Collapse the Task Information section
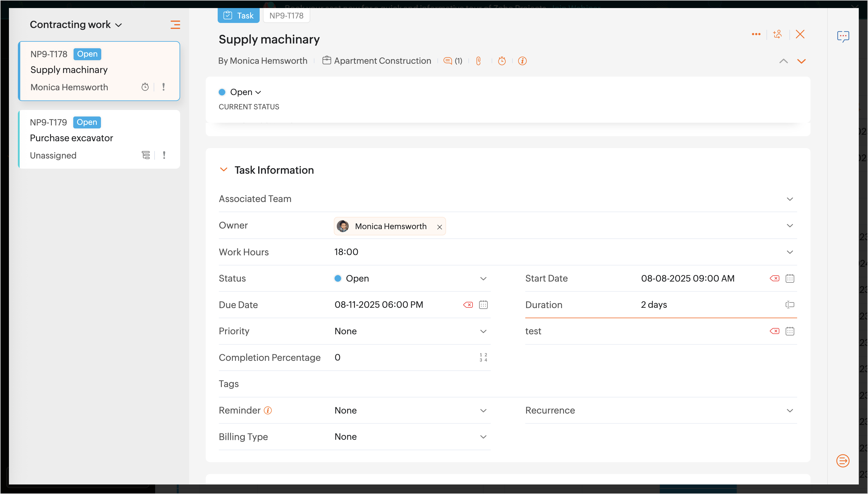The height and width of the screenshot is (494, 868). 224,170
